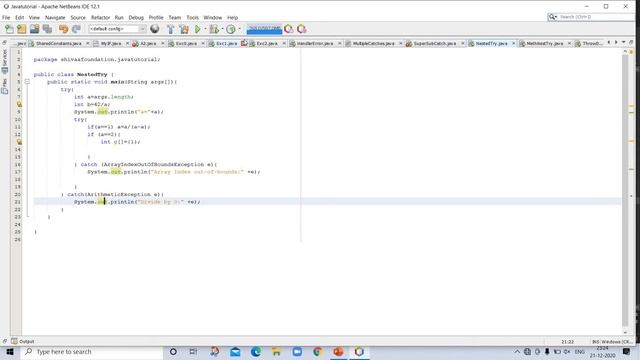Open the default config combo box

[x=117, y=29]
